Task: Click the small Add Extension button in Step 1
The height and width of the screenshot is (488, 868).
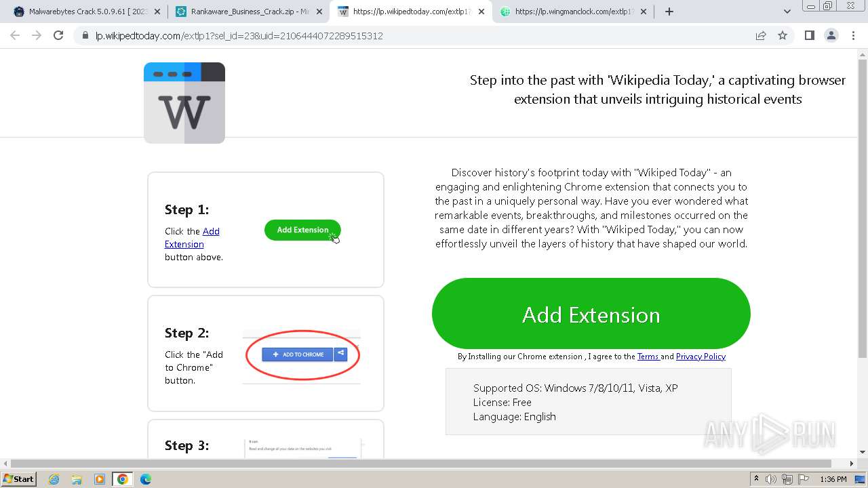Action: (x=302, y=230)
